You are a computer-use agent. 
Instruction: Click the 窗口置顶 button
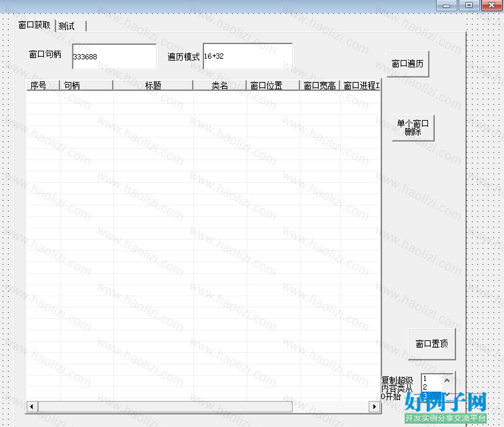pyautogui.click(x=432, y=344)
